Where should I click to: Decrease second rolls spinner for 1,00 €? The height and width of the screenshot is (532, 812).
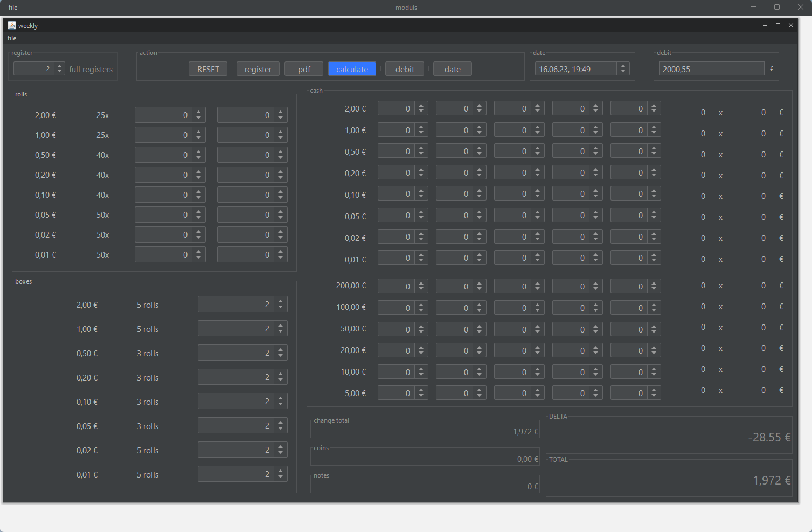click(281, 138)
